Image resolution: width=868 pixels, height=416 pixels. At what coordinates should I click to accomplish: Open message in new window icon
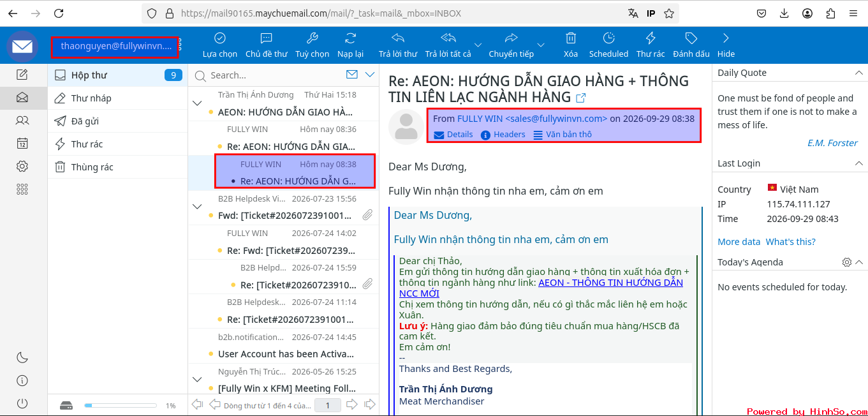tap(581, 98)
